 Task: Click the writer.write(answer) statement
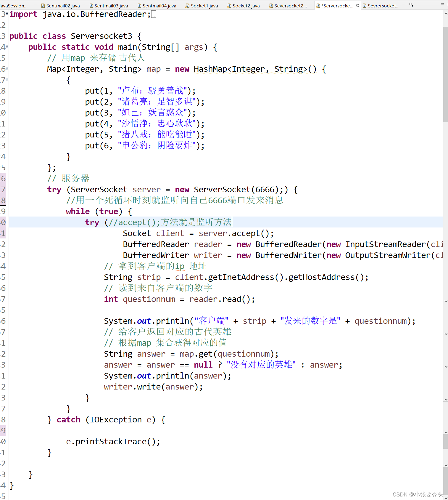[153, 387]
